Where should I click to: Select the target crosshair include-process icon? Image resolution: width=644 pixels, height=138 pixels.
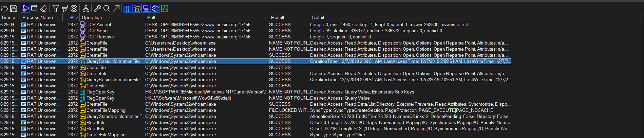74,8
